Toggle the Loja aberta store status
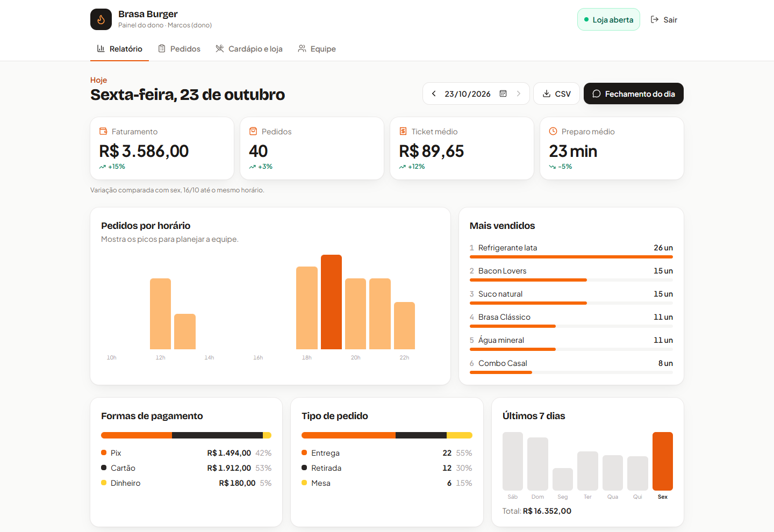Image resolution: width=774 pixels, height=532 pixels. (608, 19)
